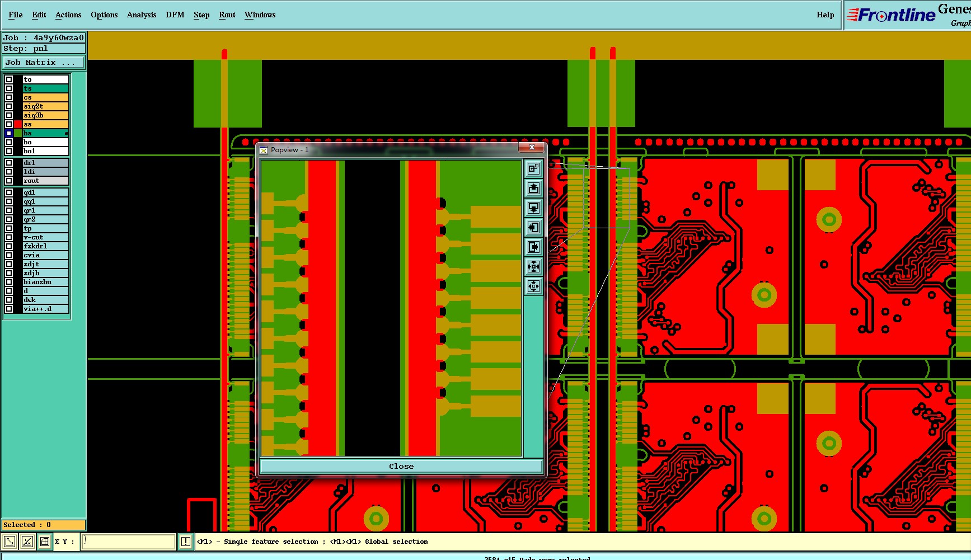Open the Job Matrix panel
The width and height of the screenshot is (971, 560).
click(44, 63)
